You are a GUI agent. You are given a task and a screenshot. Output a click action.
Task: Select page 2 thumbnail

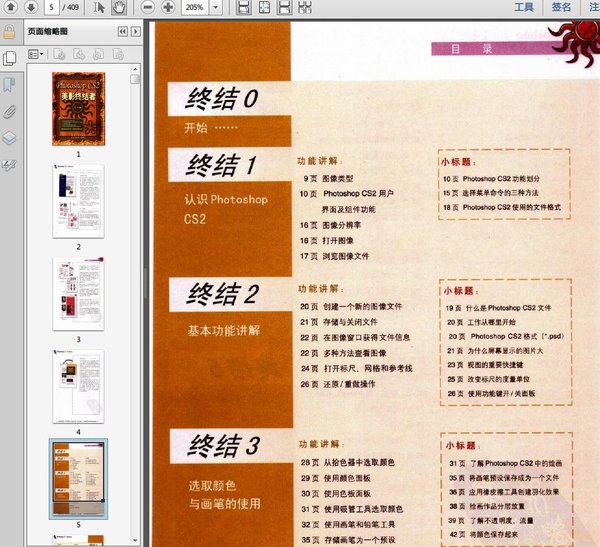coord(78,201)
